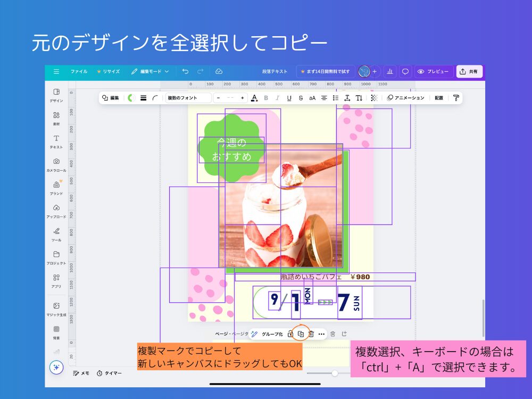This screenshot has height=399, width=532.
Task: Click the グループ化 button
Action: tap(272, 335)
